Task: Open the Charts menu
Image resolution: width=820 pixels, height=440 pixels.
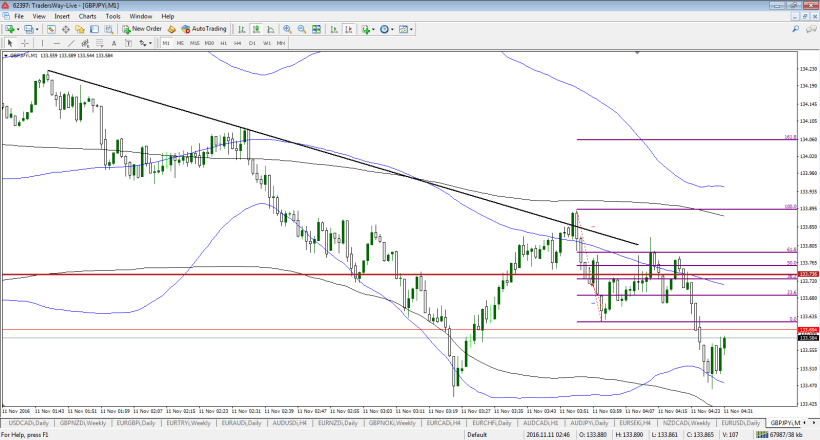Action: (87, 16)
